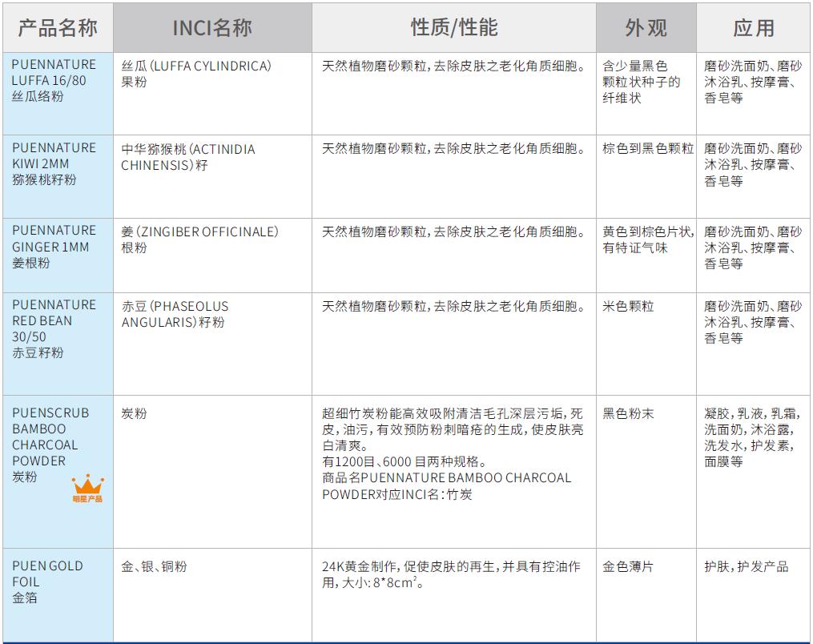Click the ginger row property description
Viewport: 813px width, 644px height.
[454, 231]
